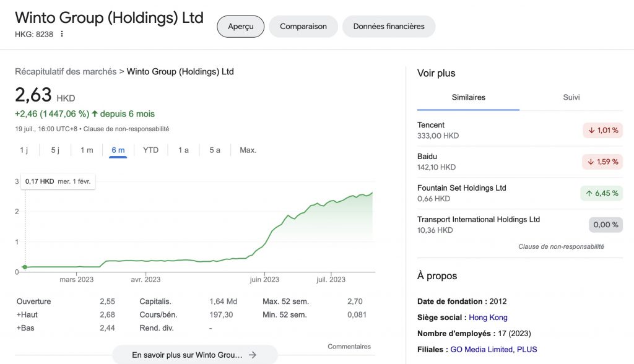Follow the Hong Kong headquarters link
This screenshot has width=634, height=364.
pos(488,318)
